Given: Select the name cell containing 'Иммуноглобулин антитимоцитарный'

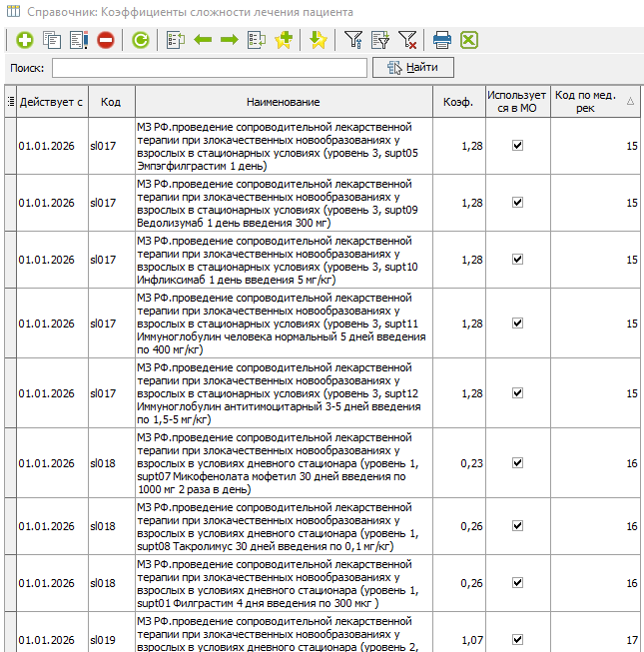Looking at the screenshot, I should click(x=284, y=393).
